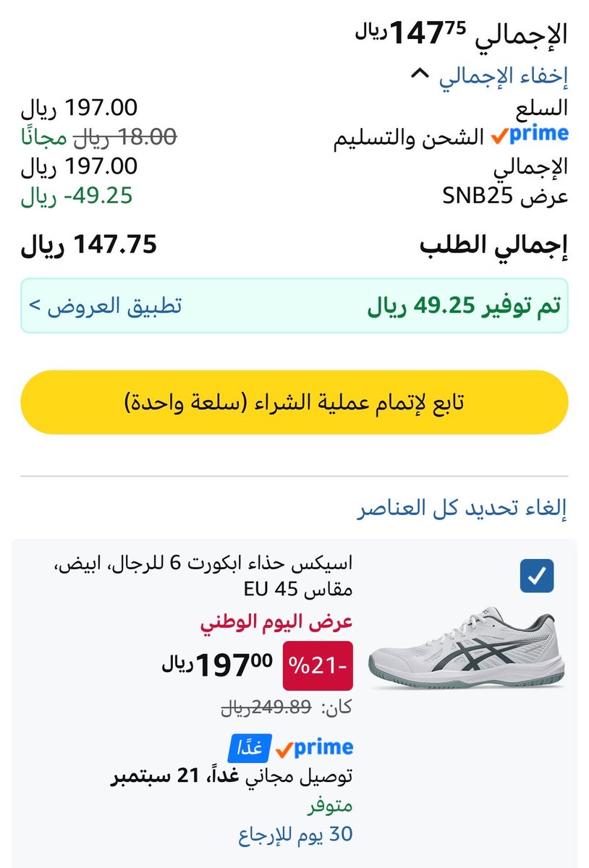
Task: Collapse the total using إخفاء الإجمالي chevron
Action: click(420, 75)
